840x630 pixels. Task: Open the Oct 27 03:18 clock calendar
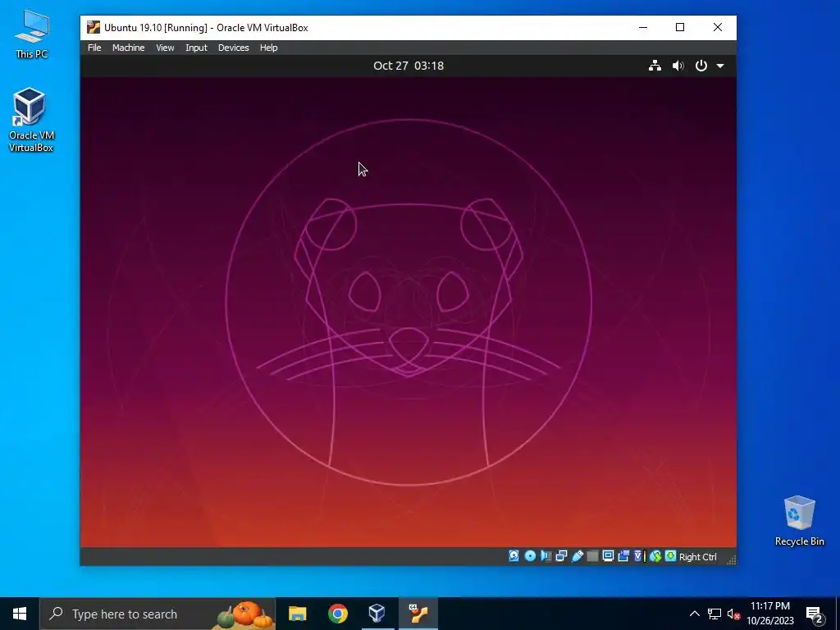pyautogui.click(x=409, y=66)
